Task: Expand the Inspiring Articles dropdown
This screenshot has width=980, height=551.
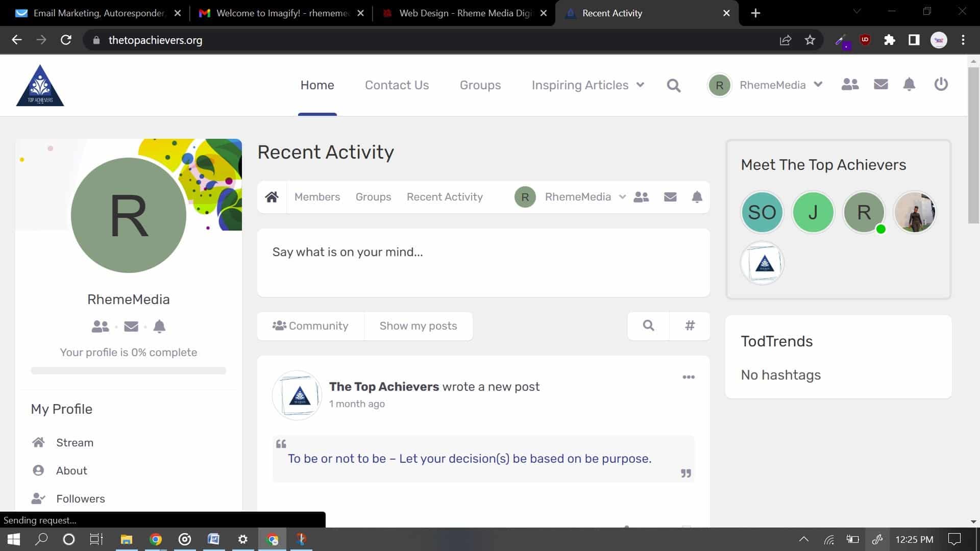Action: click(640, 85)
